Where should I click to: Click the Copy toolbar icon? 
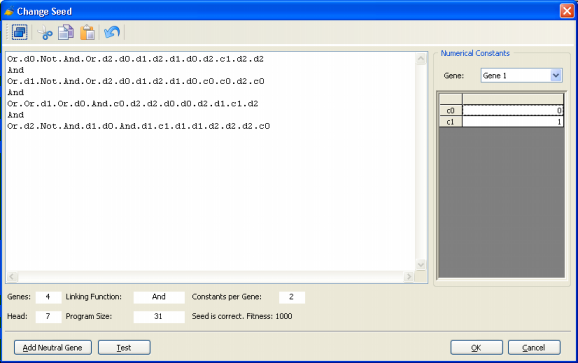[66, 32]
